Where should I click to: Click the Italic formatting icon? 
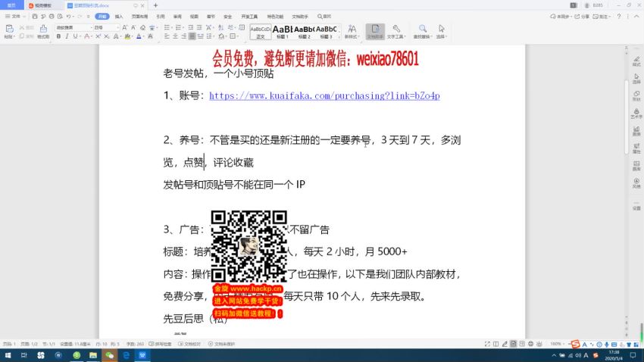67,36
